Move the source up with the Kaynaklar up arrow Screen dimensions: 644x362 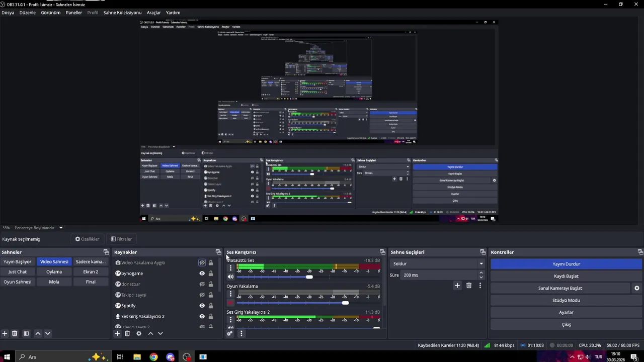[150, 333]
